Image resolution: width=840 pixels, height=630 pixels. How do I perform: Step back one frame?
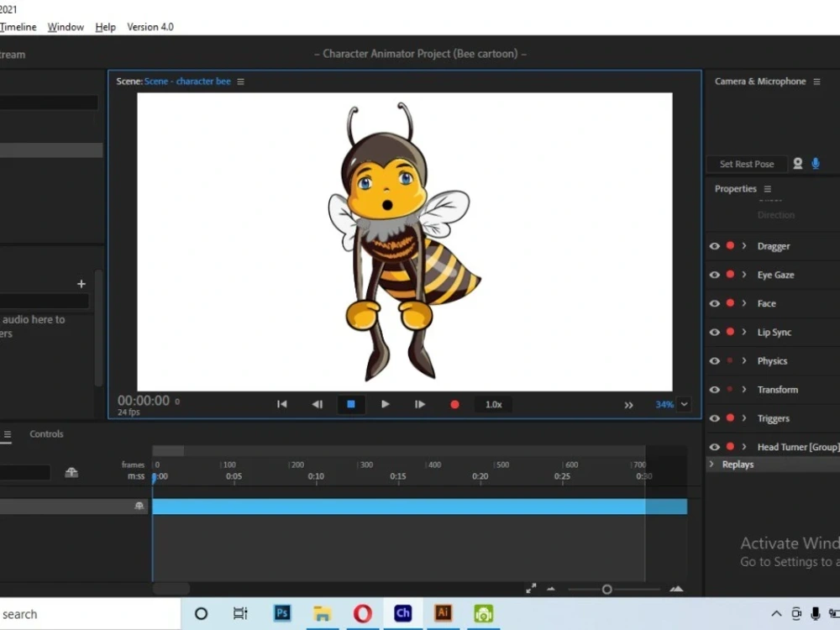coord(318,404)
